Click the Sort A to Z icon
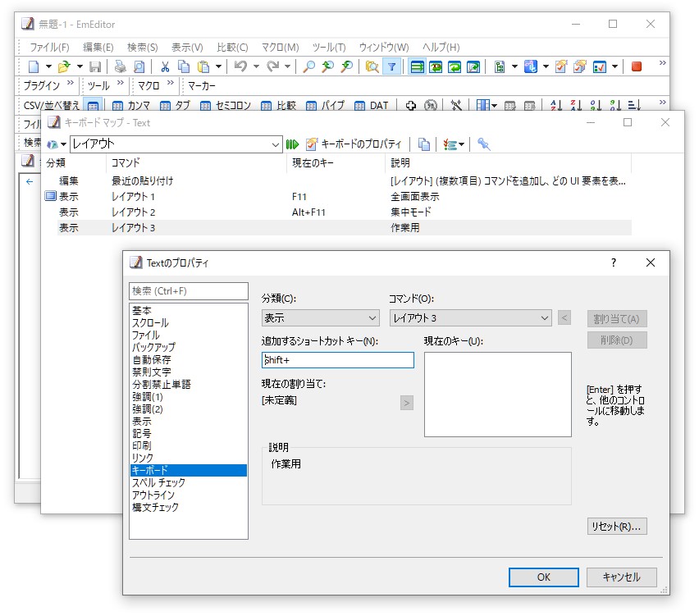The height and width of the screenshot is (616, 699). [556, 106]
